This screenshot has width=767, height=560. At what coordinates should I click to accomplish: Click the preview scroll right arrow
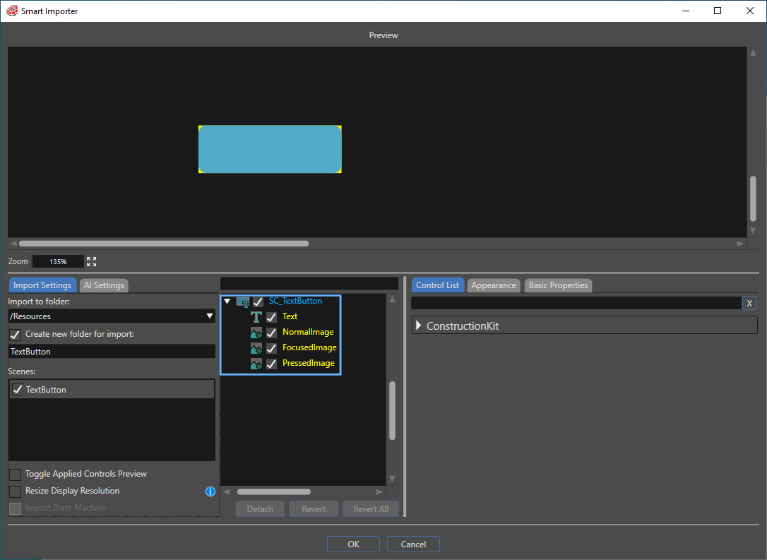pos(740,244)
